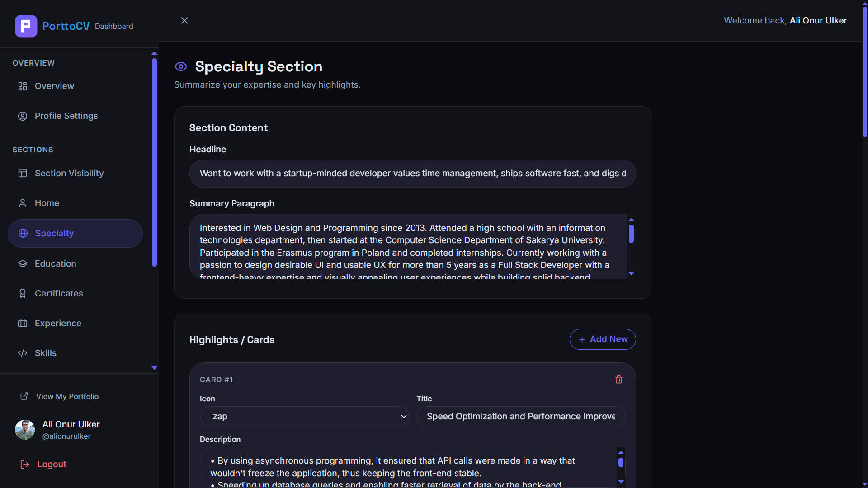Open the Experience section
This screenshot has width=868, height=488.
(75, 323)
